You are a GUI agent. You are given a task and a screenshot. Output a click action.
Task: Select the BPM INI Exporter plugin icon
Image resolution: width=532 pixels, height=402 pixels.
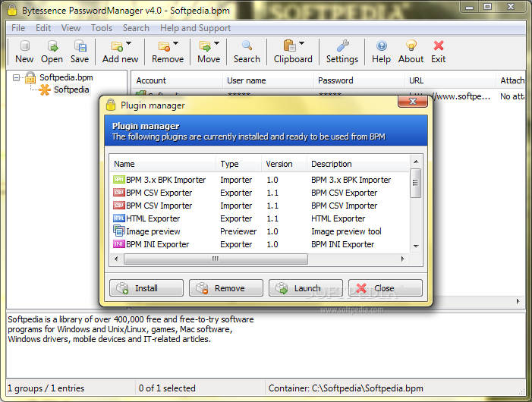point(118,244)
